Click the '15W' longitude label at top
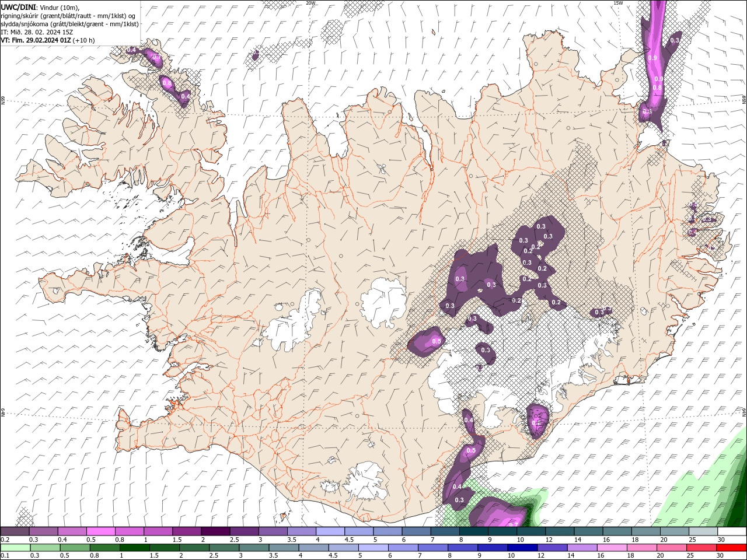Screen dimensions: 747x560 (x=618, y=2)
